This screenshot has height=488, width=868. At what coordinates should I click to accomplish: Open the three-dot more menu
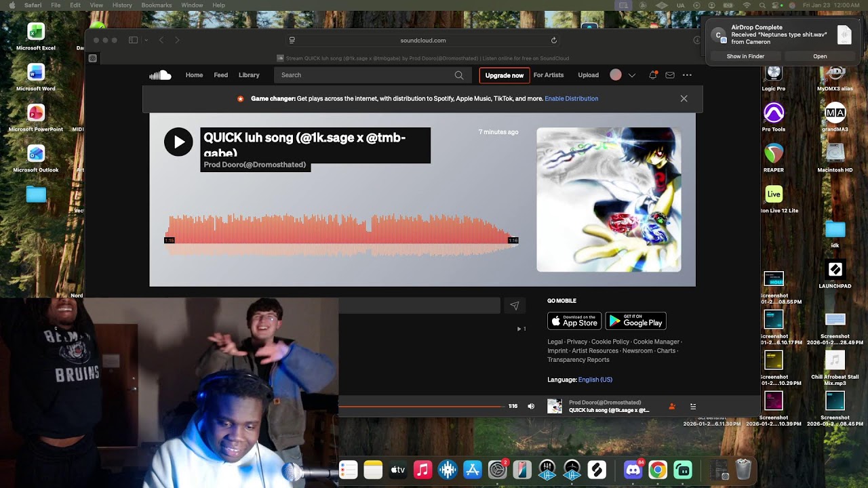pyautogui.click(x=687, y=75)
